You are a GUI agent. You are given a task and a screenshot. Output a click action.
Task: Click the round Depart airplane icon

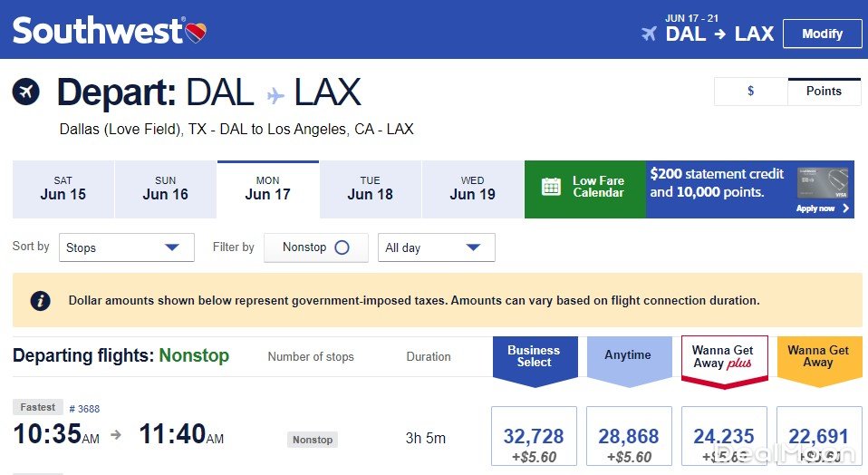[x=26, y=92]
